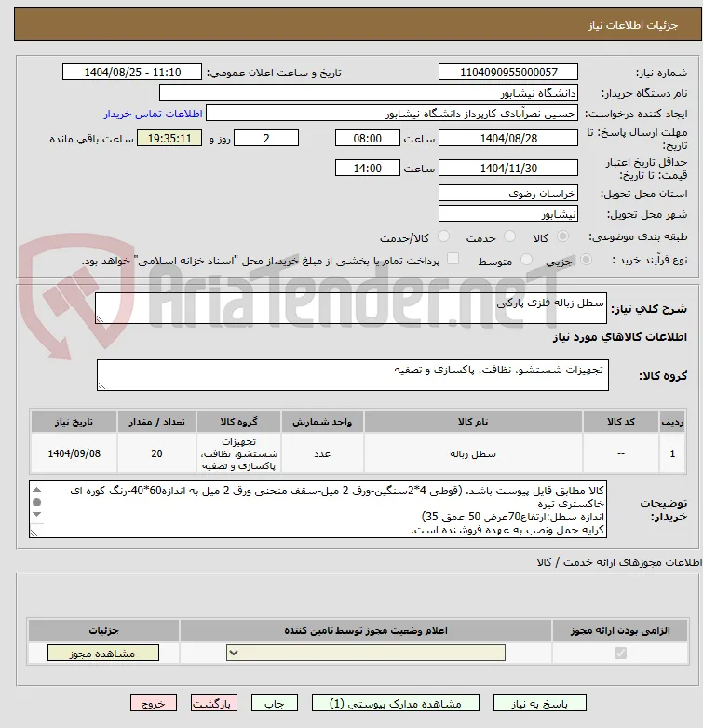
Task: Click the شماره نیاز number field
Action: point(508,72)
